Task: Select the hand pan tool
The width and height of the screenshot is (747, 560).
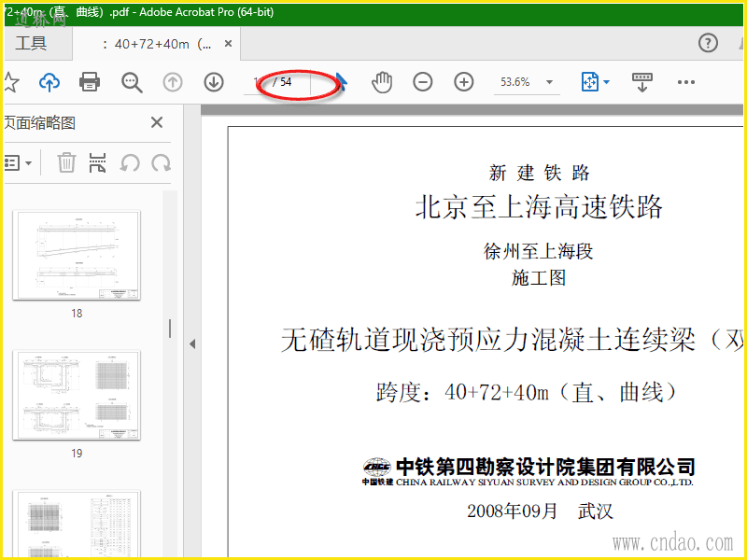Action: tap(382, 82)
